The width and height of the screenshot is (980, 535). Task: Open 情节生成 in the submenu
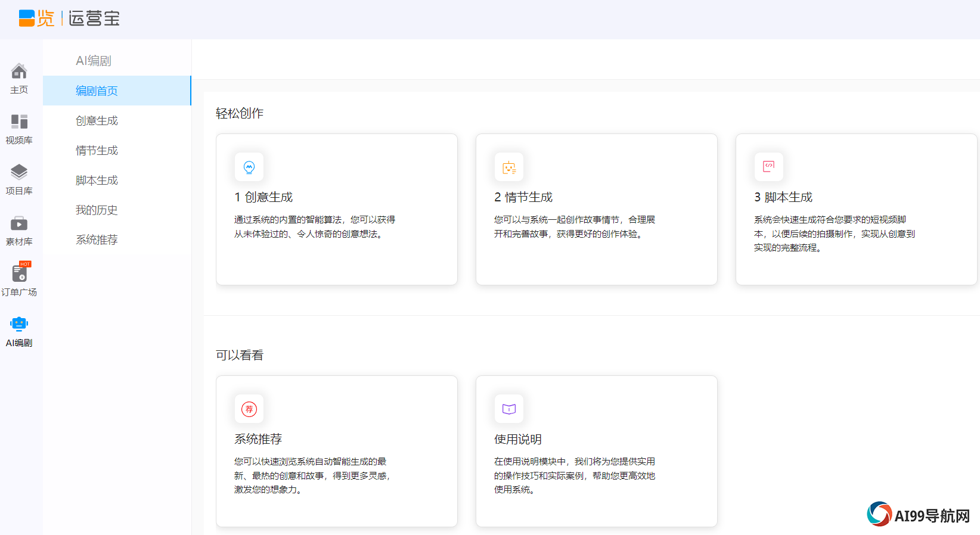(x=117, y=150)
